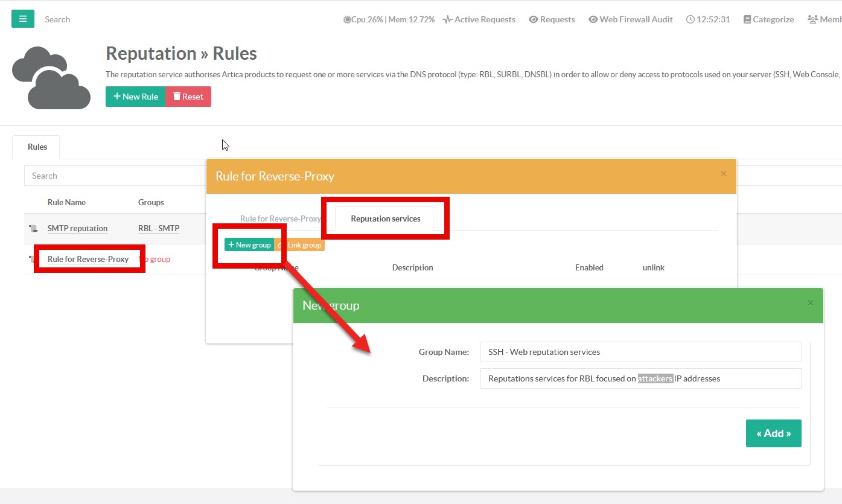Select the Rules tab

point(37,147)
